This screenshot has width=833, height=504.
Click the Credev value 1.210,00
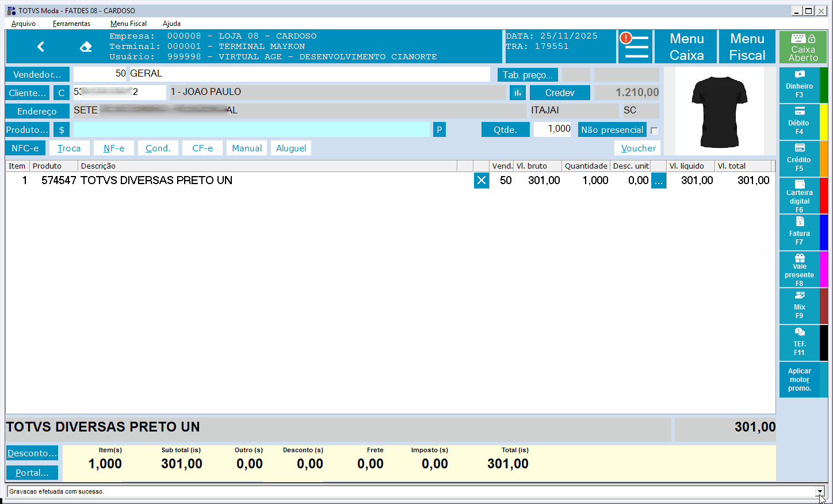coord(626,93)
